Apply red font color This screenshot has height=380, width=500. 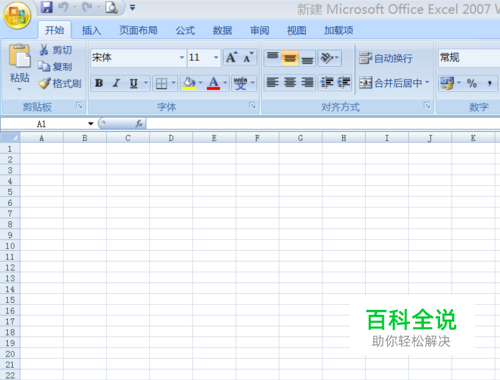click(x=213, y=83)
